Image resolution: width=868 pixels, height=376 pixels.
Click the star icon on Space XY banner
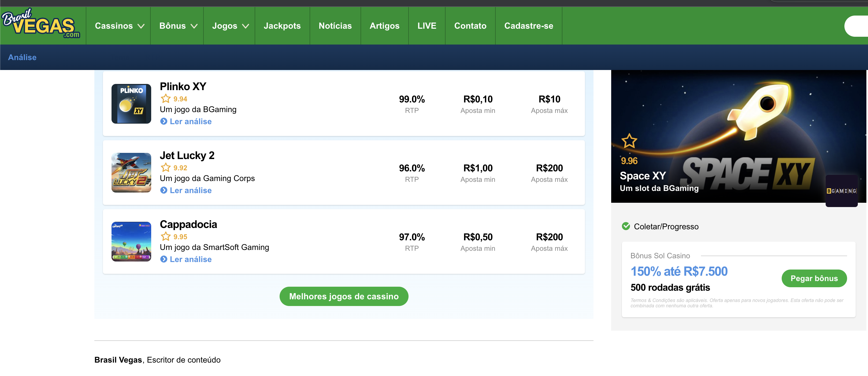[x=629, y=141]
